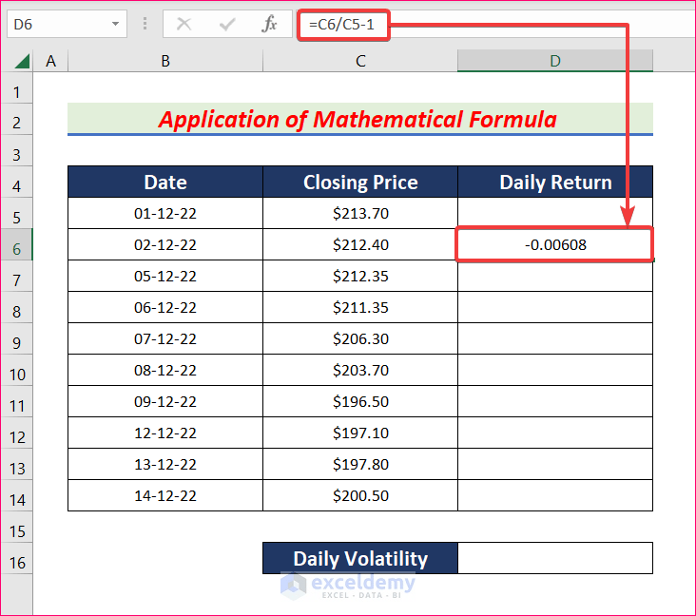
Task: Click the empty Daily Return cell for 05-12-22
Action: point(555,276)
